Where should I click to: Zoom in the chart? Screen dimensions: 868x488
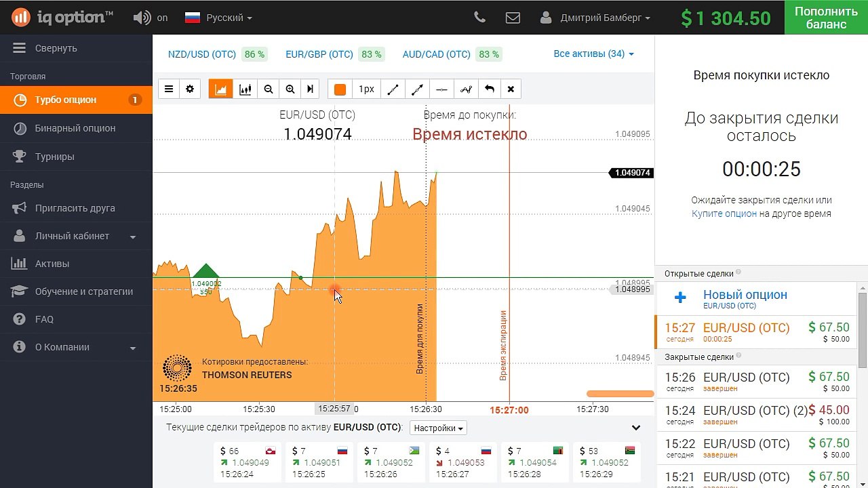(x=290, y=89)
